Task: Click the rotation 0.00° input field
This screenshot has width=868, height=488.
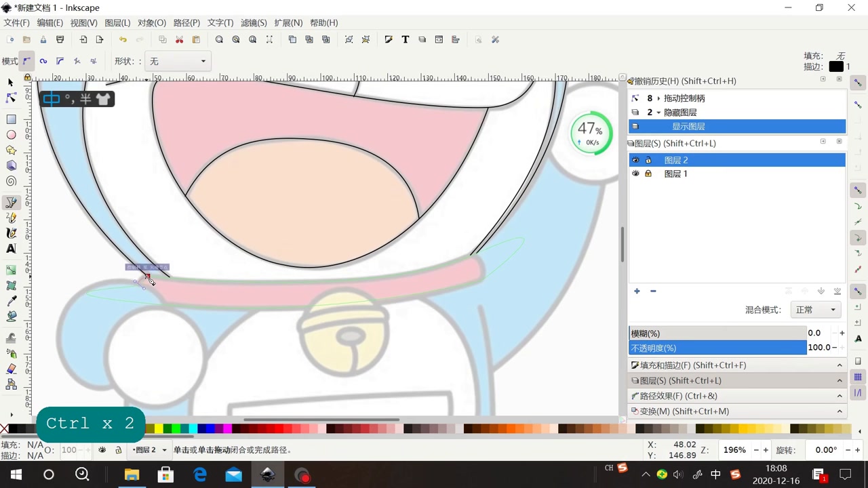Action: click(x=826, y=450)
